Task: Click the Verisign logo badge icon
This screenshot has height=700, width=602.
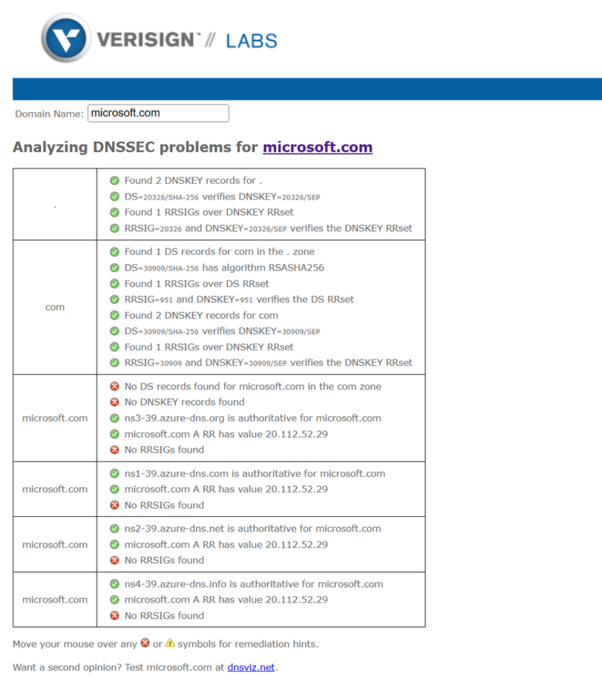Action: point(66,38)
